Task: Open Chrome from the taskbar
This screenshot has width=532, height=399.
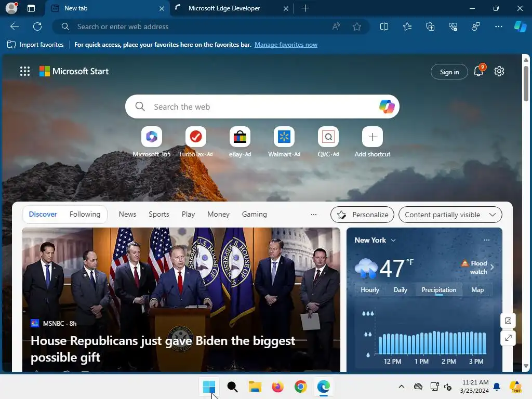Action: [x=301, y=387]
